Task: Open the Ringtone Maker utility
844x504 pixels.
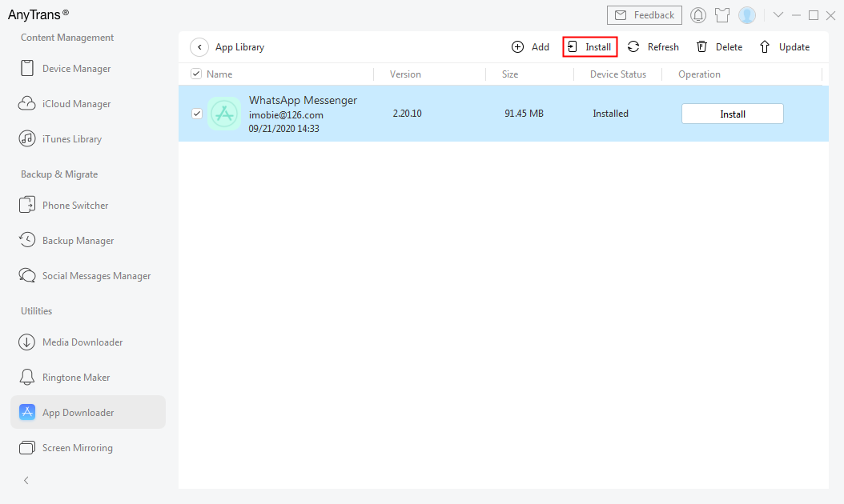Action: click(76, 378)
